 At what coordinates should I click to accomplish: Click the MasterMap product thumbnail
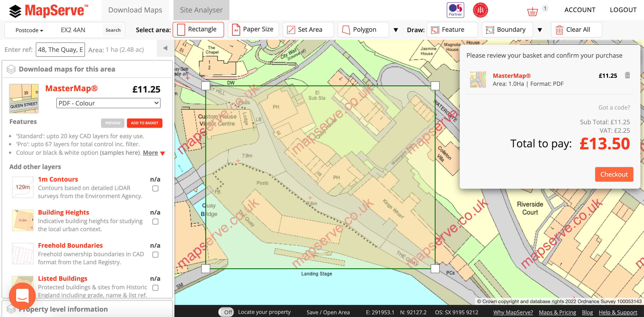coord(24,99)
